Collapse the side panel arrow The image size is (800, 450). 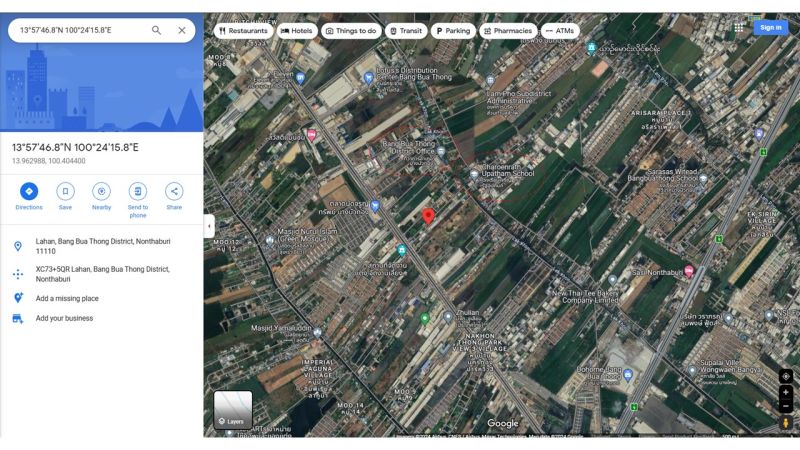(209, 226)
